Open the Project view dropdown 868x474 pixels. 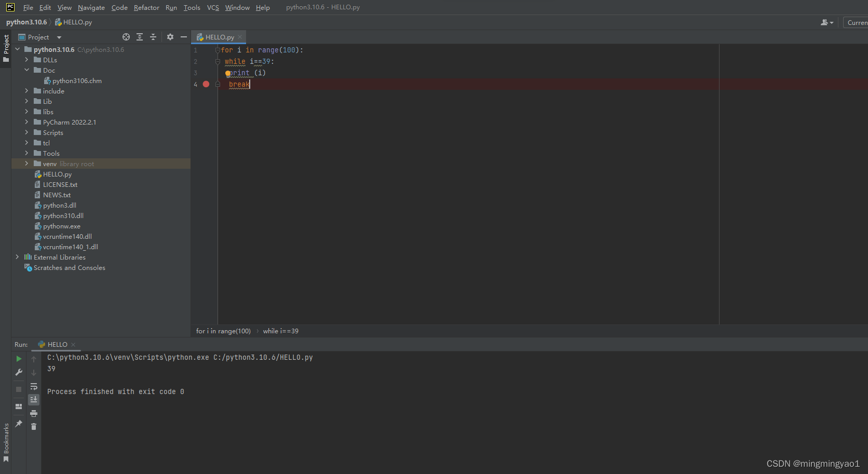point(58,37)
